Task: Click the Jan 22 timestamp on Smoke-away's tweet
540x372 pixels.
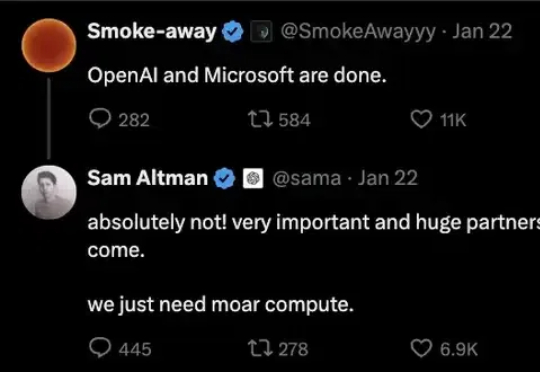Action: pyautogui.click(x=482, y=31)
